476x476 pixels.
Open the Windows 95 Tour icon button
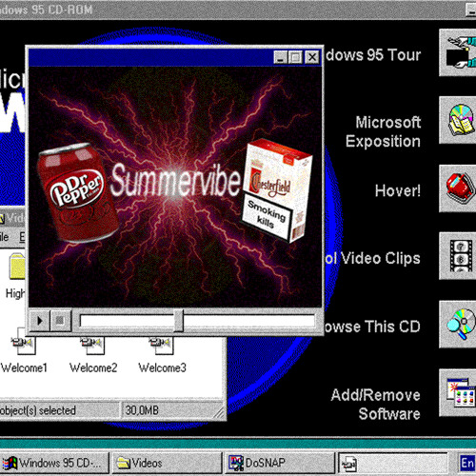click(458, 52)
